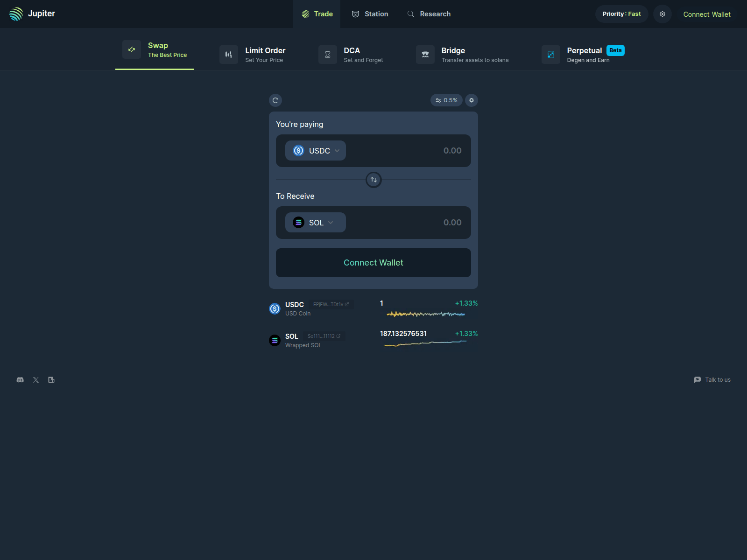Image resolution: width=747 pixels, height=560 pixels.
Task: Click the DCA hourglass icon
Action: pos(328,55)
